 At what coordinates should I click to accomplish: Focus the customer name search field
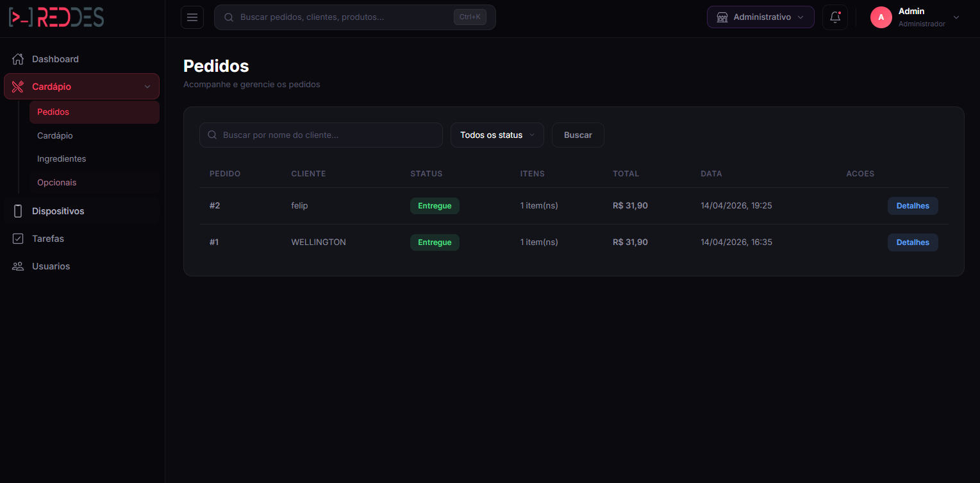click(x=327, y=135)
